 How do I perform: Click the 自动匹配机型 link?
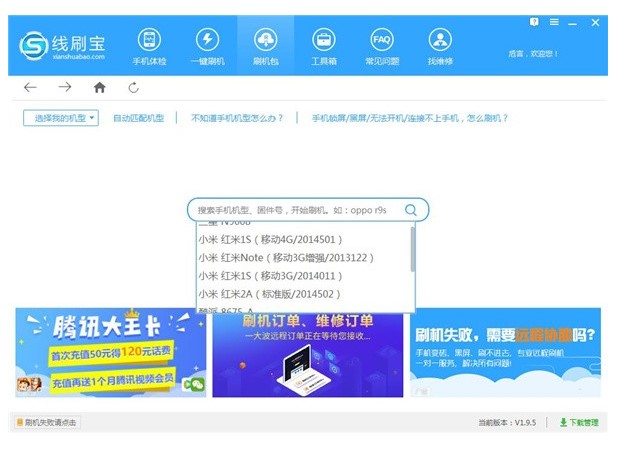pyautogui.click(x=139, y=118)
